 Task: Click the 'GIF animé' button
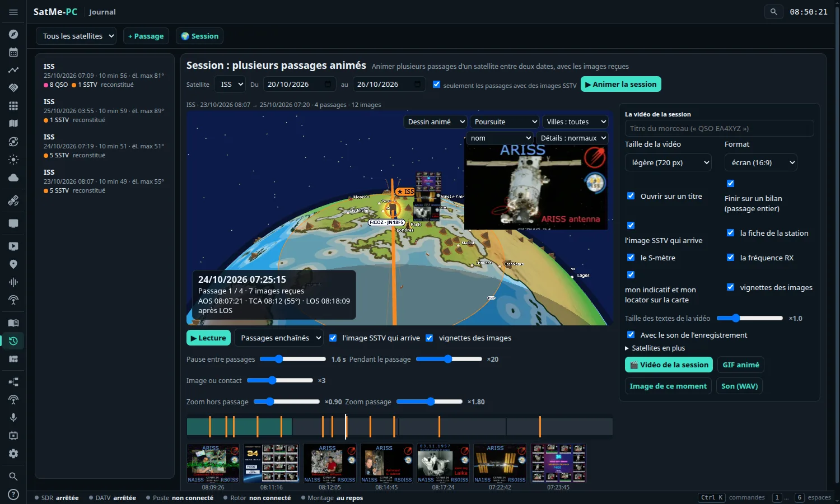pyautogui.click(x=740, y=365)
